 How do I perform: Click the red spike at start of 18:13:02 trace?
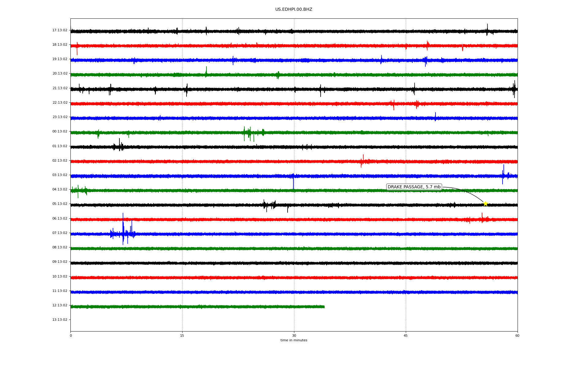point(77,48)
